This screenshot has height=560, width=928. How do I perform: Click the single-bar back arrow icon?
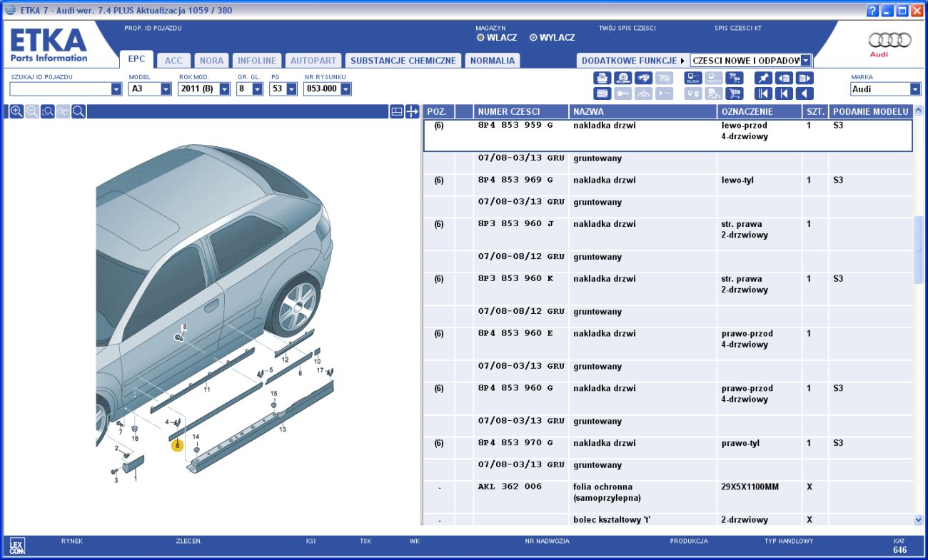tap(784, 93)
